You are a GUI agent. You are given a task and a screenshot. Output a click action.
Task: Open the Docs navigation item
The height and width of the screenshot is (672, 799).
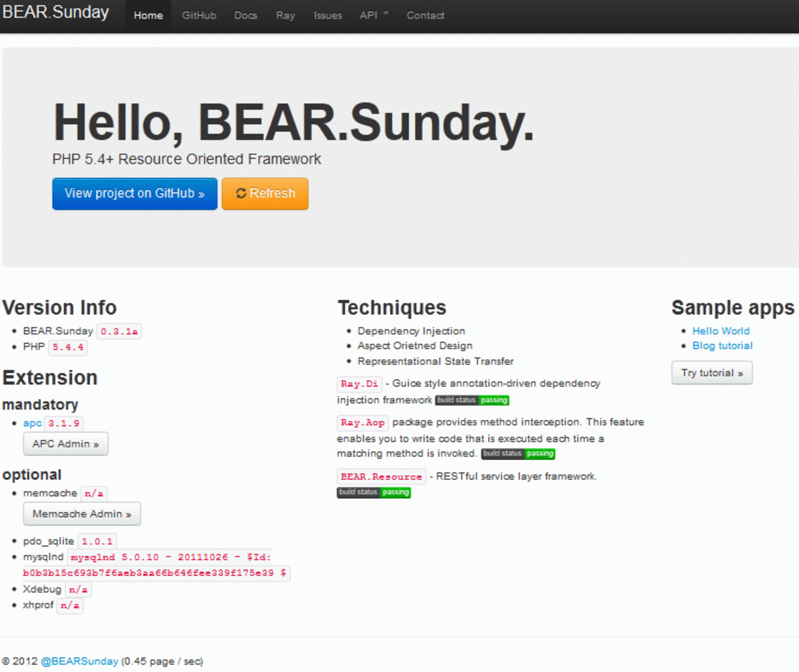[246, 15]
